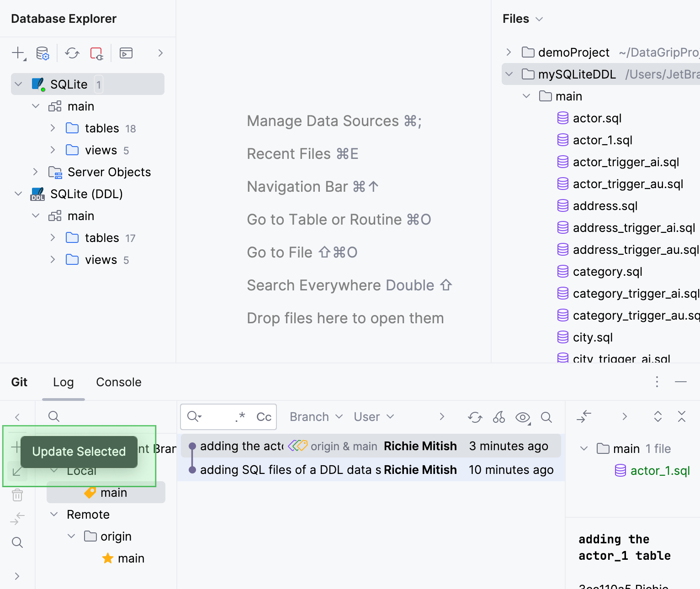The height and width of the screenshot is (589, 700).
Task: Select the origin & main branch label
Action: (x=343, y=446)
